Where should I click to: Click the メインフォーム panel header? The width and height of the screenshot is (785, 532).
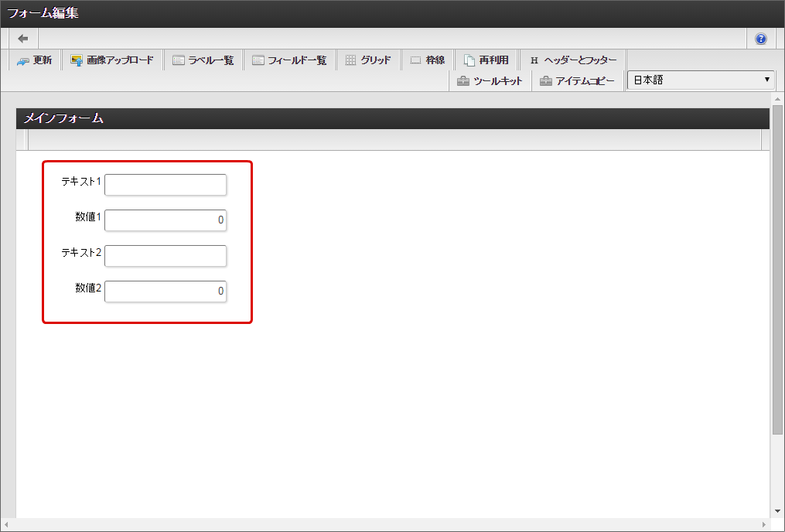393,118
